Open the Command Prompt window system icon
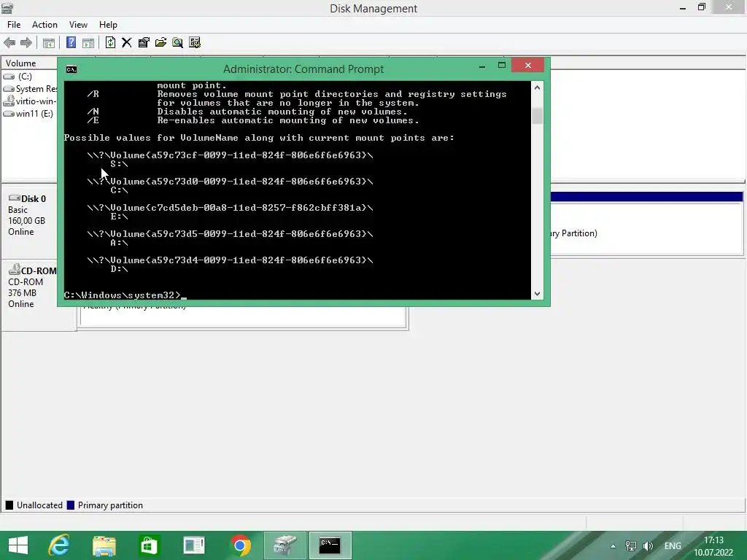747x560 pixels. pyautogui.click(x=71, y=69)
